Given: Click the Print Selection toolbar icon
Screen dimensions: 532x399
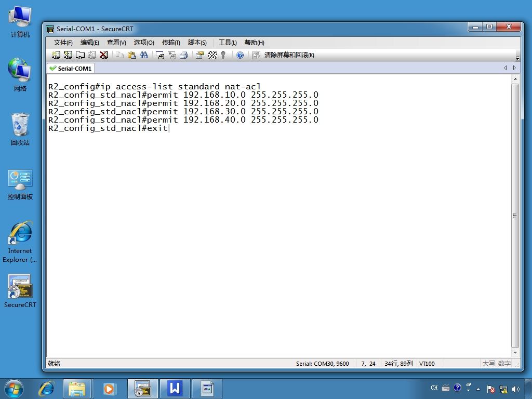Looking at the screenshot, I should 172,55.
